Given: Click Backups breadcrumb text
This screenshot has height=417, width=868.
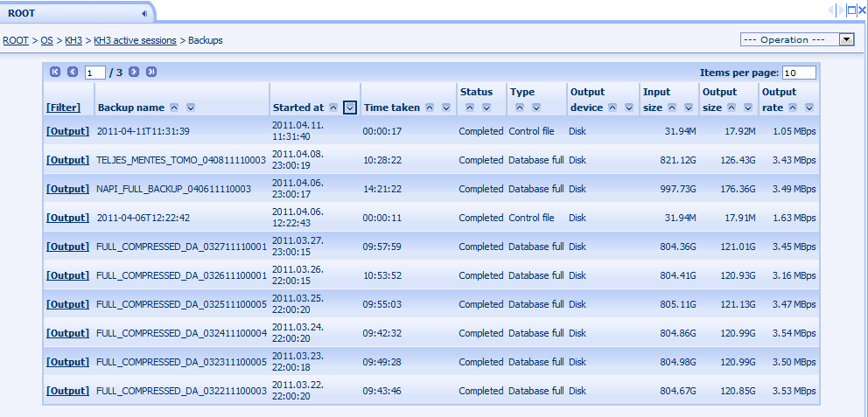Looking at the screenshot, I should (206, 40).
